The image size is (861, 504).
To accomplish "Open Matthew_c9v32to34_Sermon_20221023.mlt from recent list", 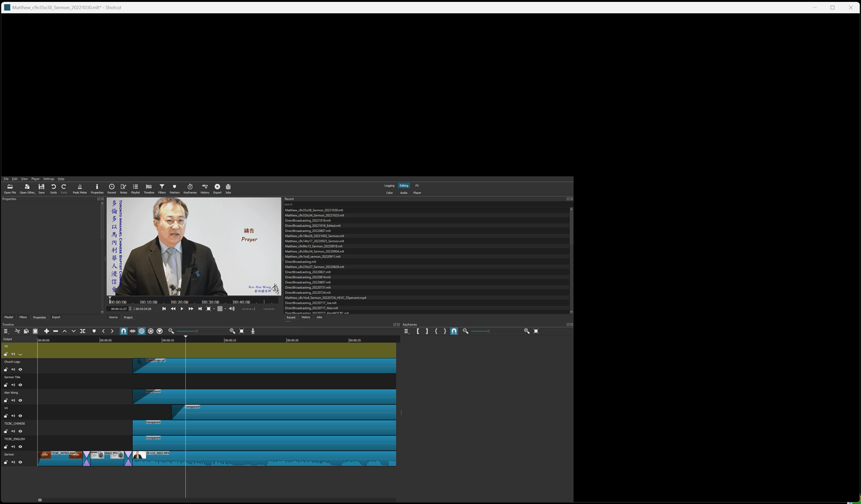I will pyautogui.click(x=314, y=215).
